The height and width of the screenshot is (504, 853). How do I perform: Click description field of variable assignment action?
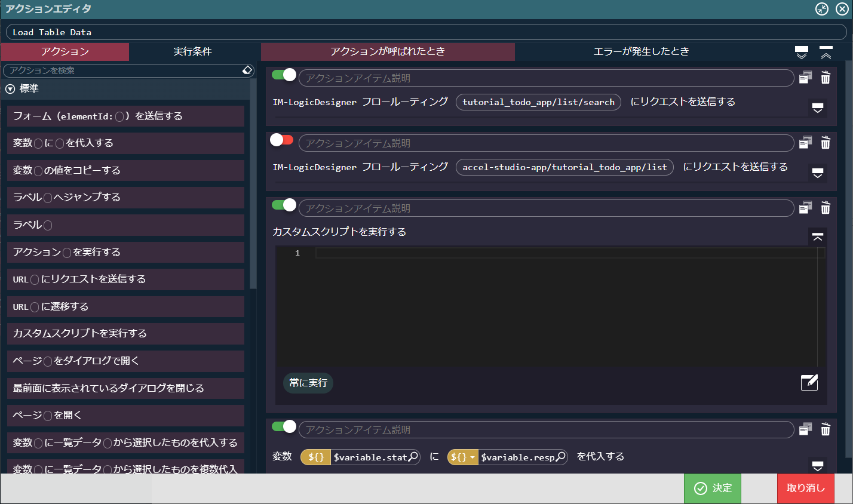(x=546, y=429)
